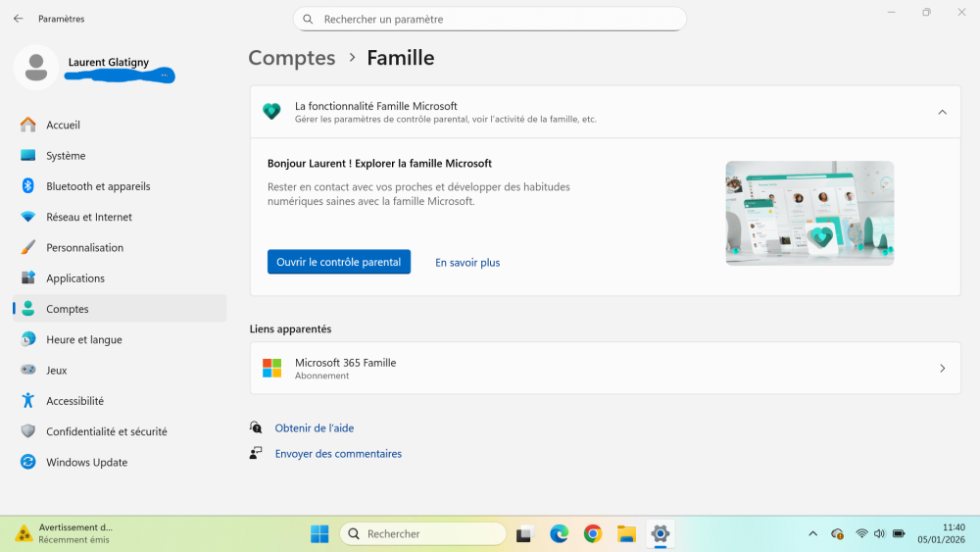Click Ouvrir le contrôle parental button

pyautogui.click(x=338, y=262)
